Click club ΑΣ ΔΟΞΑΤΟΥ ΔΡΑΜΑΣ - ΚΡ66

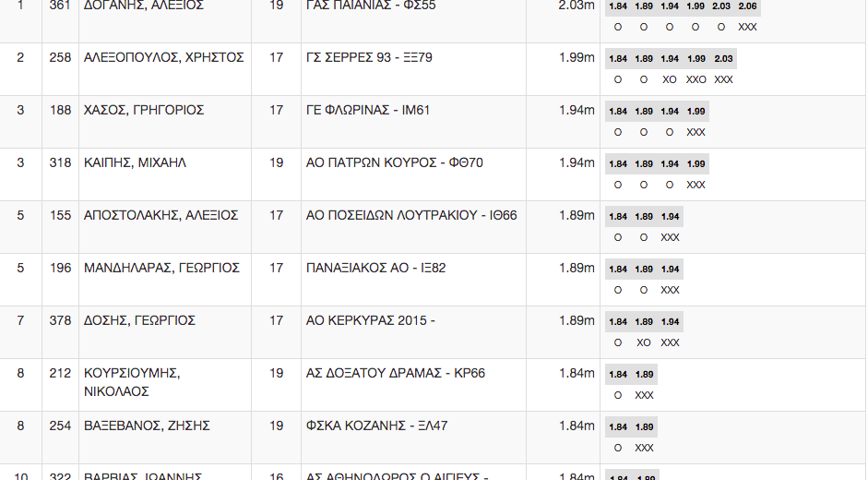pos(396,374)
